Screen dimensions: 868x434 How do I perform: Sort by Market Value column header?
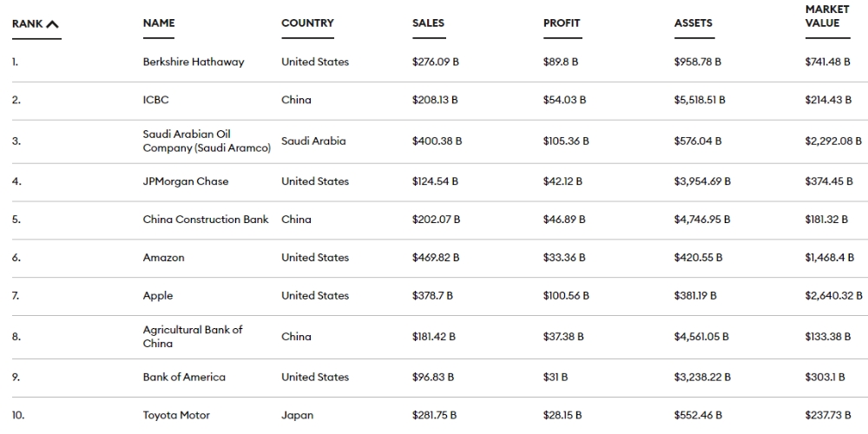827,16
